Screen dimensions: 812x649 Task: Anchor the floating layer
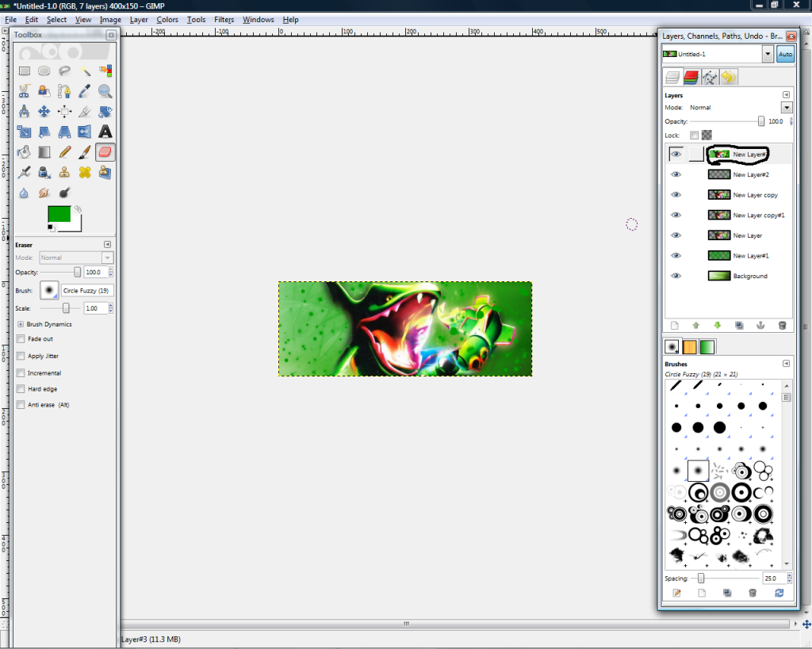click(760, 326)
